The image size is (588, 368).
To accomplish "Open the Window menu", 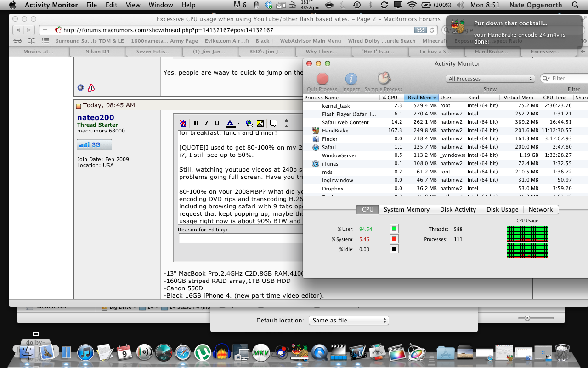I will tap(161, 5).
